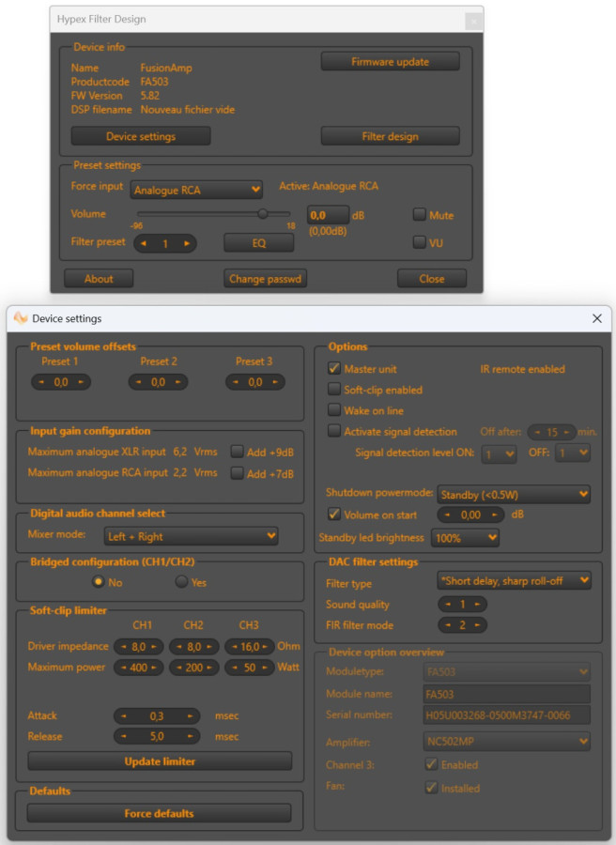Decrease the Attack time value

point(124,716)
